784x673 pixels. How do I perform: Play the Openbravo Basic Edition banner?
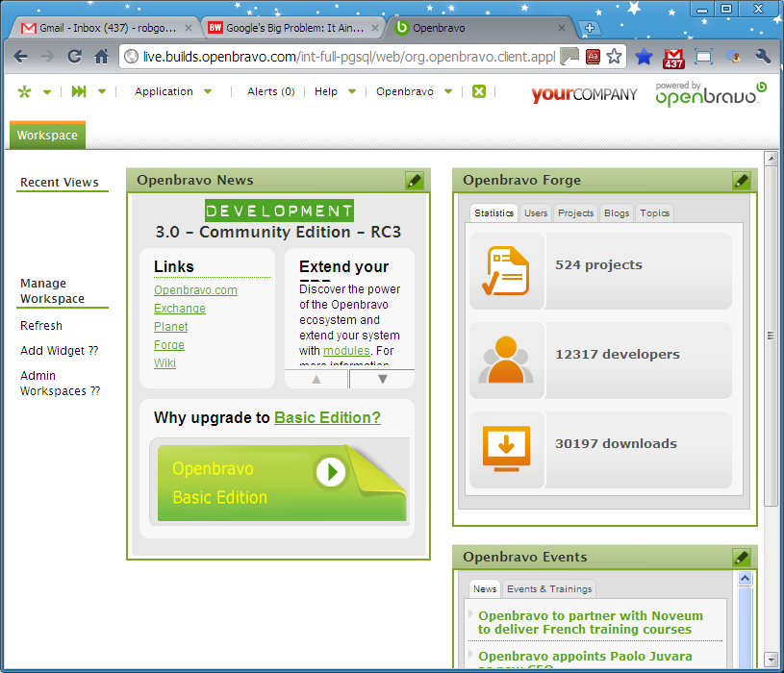click(331, 471)
